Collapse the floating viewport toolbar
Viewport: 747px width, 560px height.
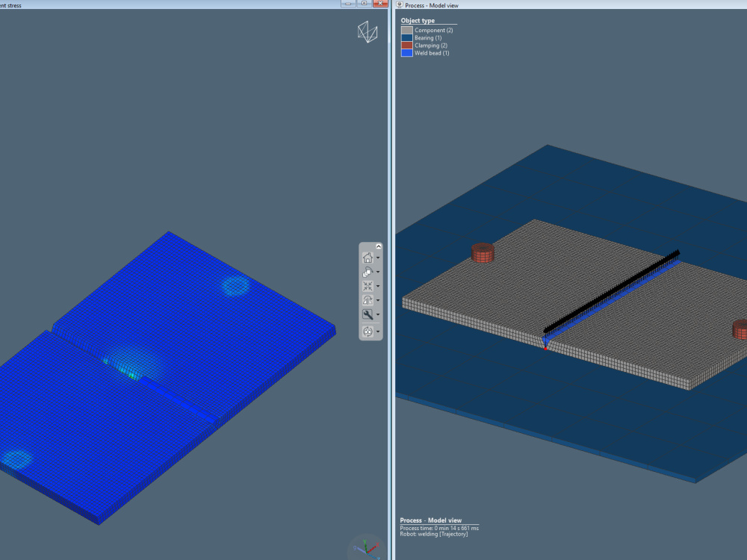pos(379,246)
